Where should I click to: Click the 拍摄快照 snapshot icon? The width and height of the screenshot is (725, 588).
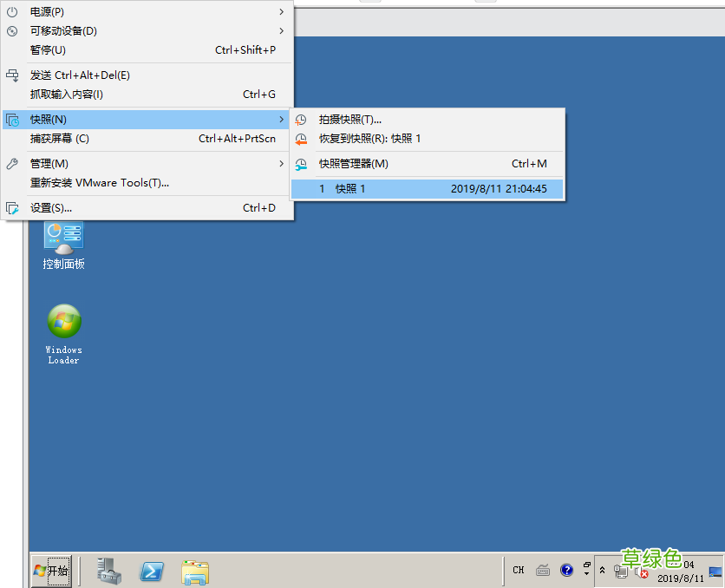point(301,119)
